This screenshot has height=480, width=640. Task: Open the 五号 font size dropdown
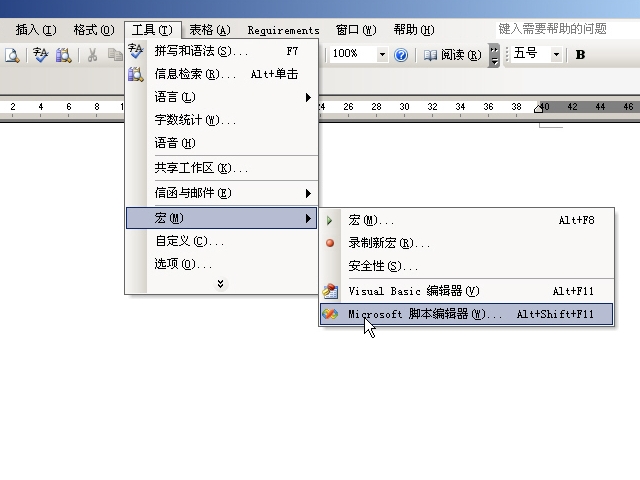[x=556, y=54]
